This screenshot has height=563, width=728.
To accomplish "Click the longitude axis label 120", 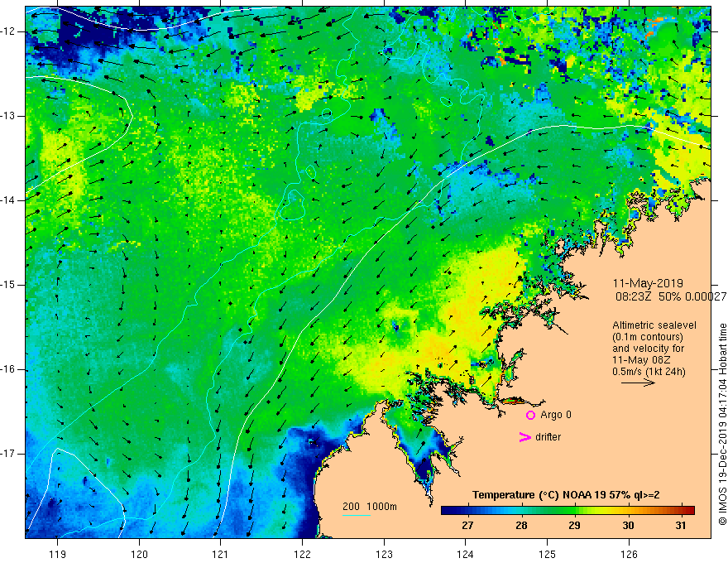I will (139, 554).
